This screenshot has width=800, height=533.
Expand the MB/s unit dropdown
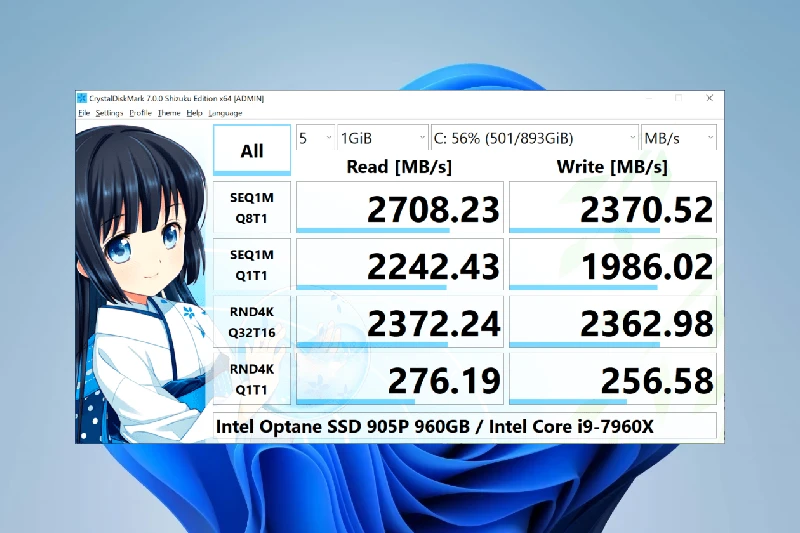(679, 138)
